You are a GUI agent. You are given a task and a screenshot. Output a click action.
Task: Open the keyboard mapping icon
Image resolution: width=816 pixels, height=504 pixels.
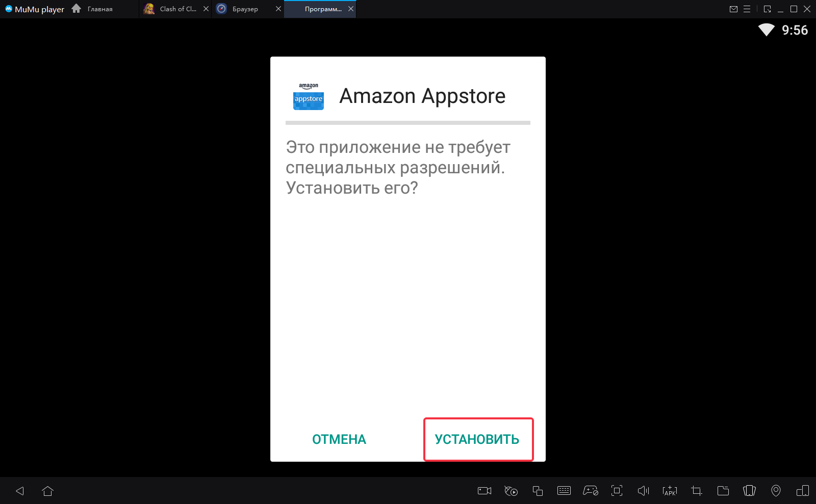pyautogui.click(x=564, y=491)
